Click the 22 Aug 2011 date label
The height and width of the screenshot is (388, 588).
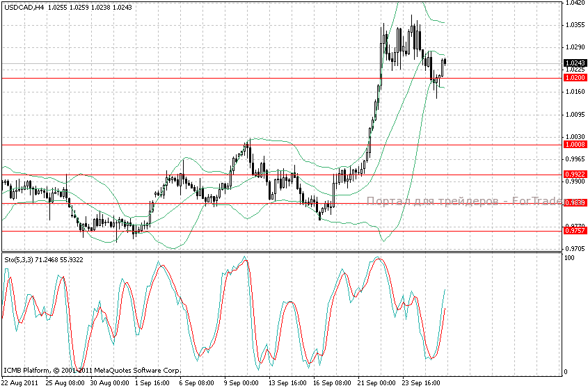tap(20, 382)
